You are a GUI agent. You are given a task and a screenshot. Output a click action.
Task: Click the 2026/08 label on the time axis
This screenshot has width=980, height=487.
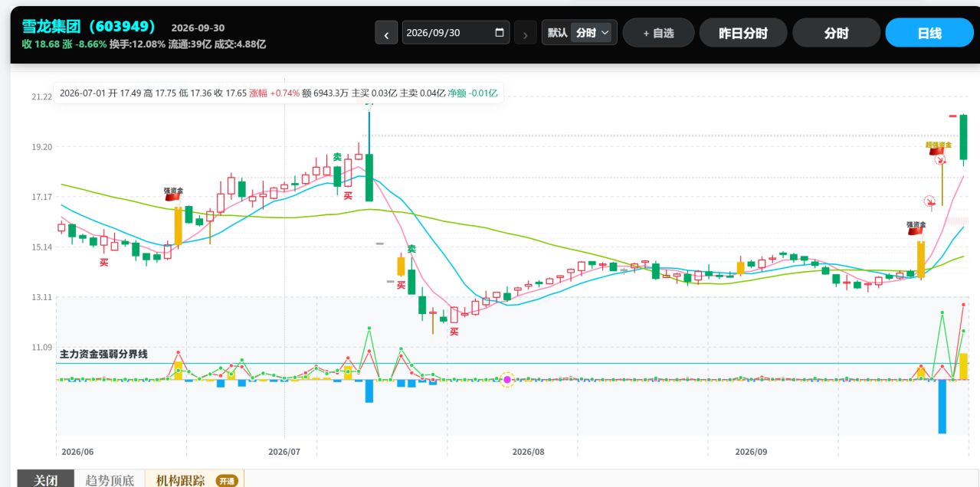pyautogui.click(x=529, y=452)
